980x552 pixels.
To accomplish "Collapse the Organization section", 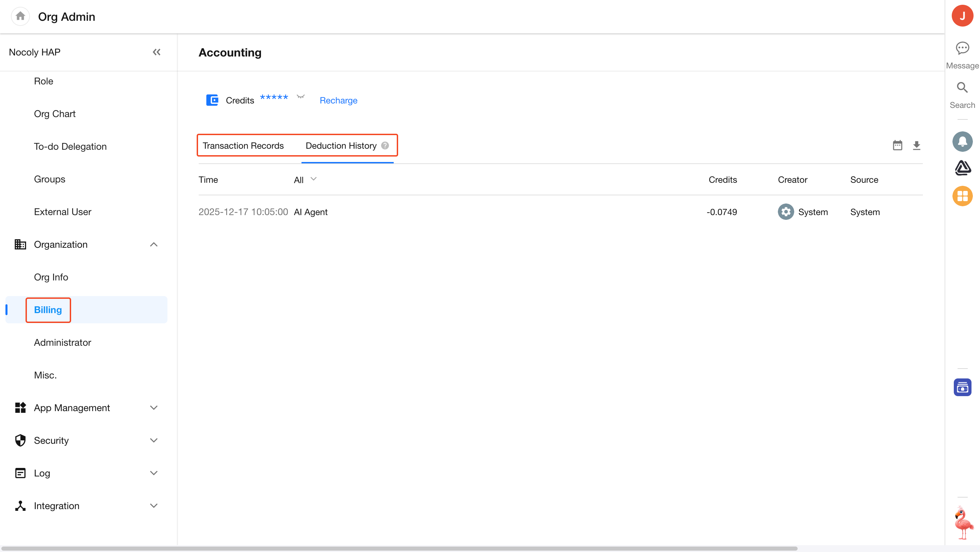I will point(154,245).
